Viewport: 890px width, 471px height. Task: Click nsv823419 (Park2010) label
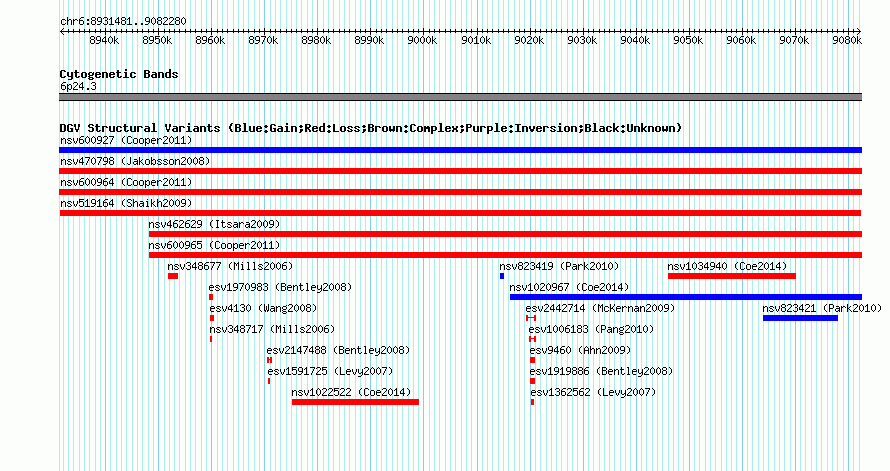coord(559,266)
